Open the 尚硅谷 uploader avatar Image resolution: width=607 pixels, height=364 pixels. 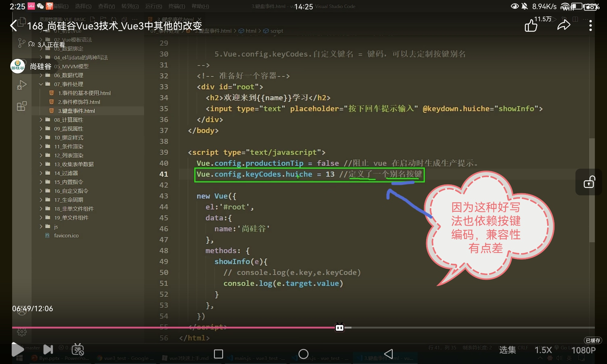18,66
